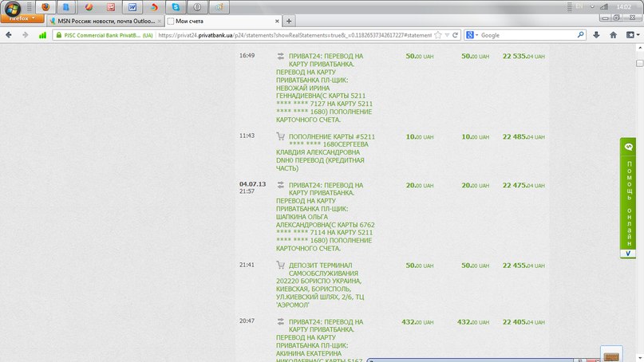Open the Word taskbar icon
The width and height of the screenshot is (644, 362).
click(132, 7)
